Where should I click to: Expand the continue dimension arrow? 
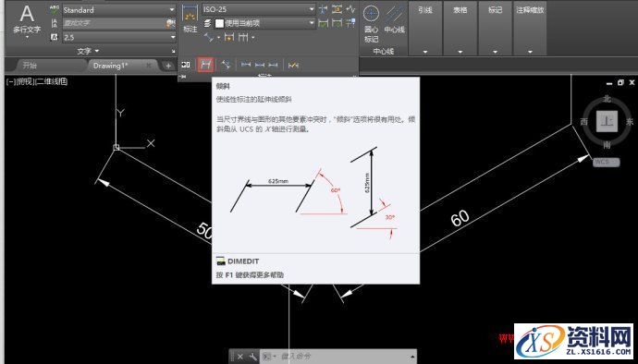pos(253,38)
